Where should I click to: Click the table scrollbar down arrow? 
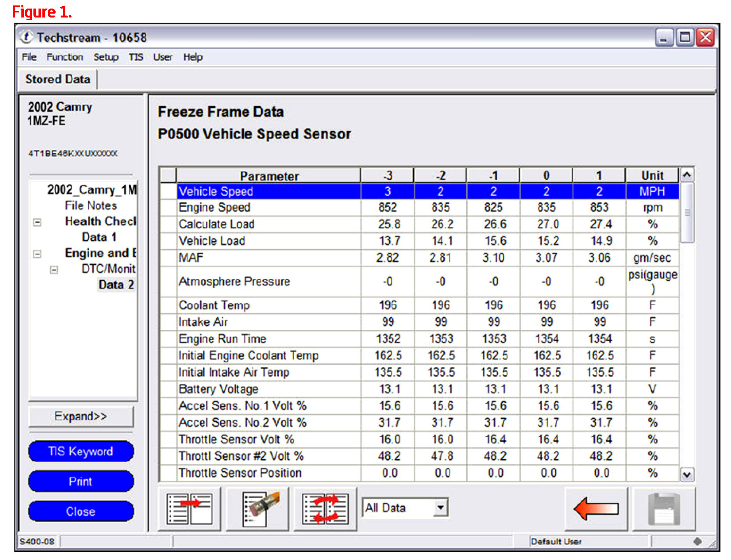click(687, 474)
